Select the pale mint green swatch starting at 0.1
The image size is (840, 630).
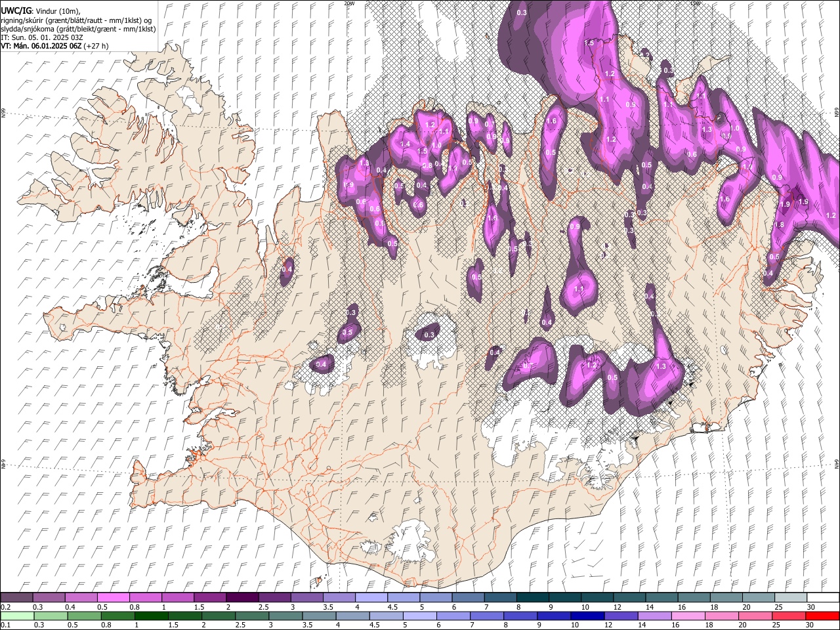click(x=16, y=616)
